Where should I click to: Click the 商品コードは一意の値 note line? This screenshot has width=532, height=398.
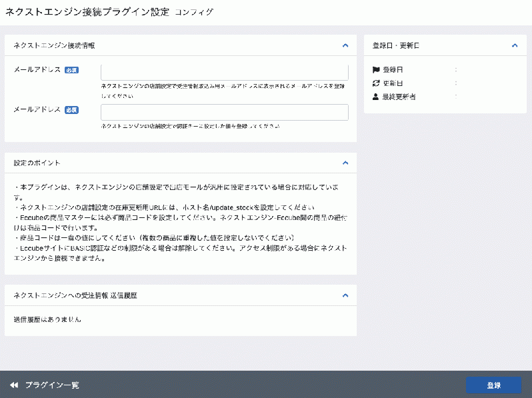coord(155,238)
